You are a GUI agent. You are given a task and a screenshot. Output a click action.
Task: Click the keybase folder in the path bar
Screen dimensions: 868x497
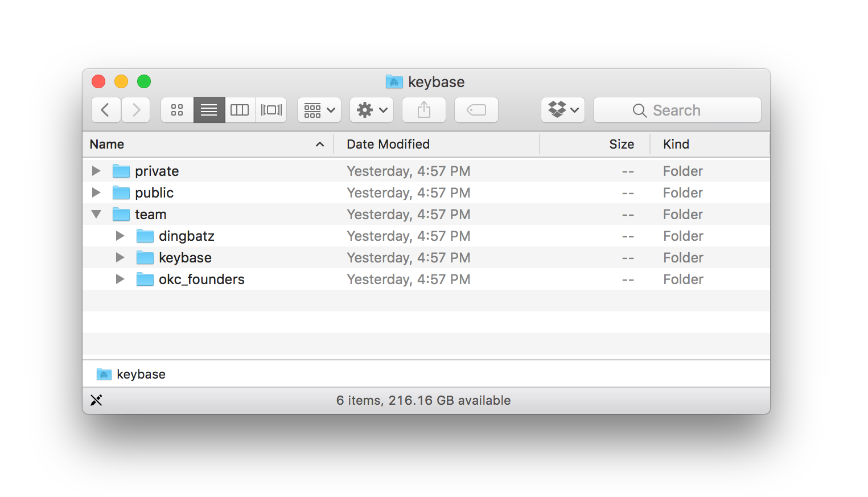pos(131,374)
